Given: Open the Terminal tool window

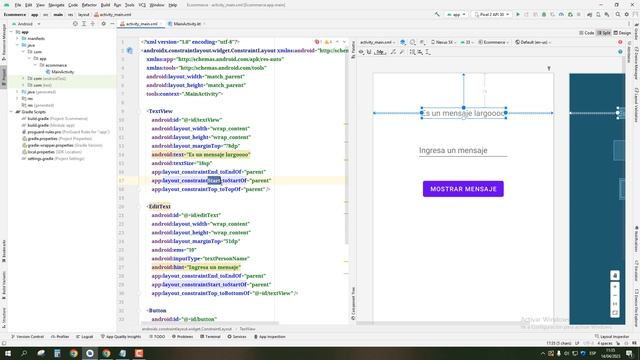Looking at the screenshot, I should coord(210,337).
